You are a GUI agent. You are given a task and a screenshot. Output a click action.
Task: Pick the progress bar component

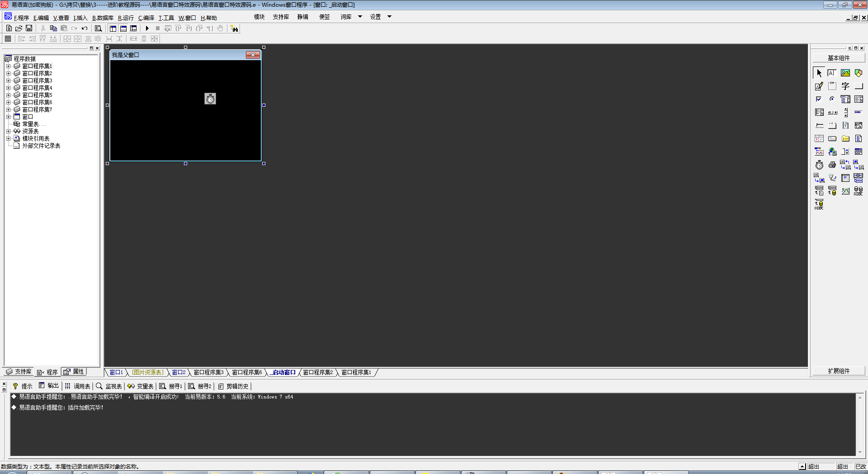[859, 112]
